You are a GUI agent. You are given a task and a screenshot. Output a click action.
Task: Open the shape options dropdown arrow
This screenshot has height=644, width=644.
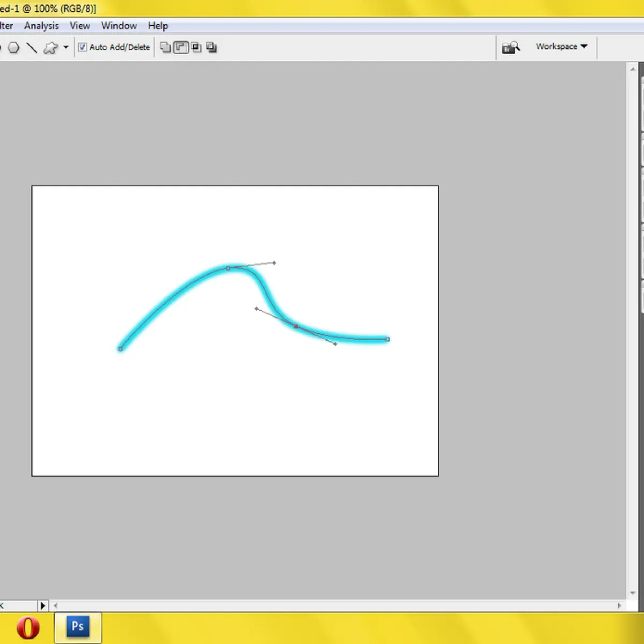pos(66,47)
